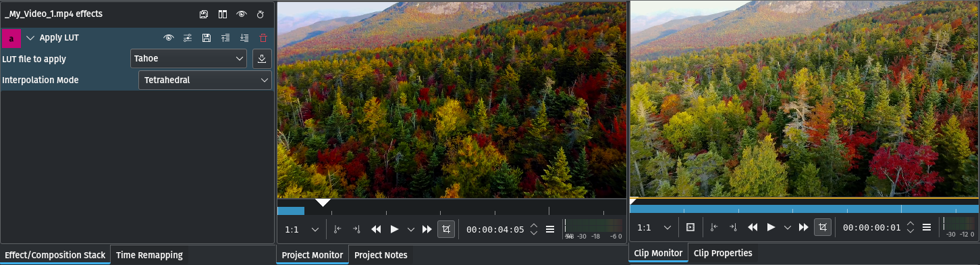Open the Clip Monitor hamburger menu
Image resolution: width=980 pixels, height=265 pixels.
pos(927,228)
